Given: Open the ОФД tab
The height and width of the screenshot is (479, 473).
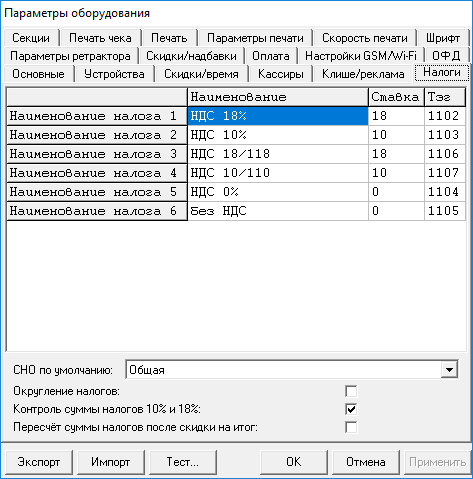Looking at the screenshot, I should pos(446,56).
